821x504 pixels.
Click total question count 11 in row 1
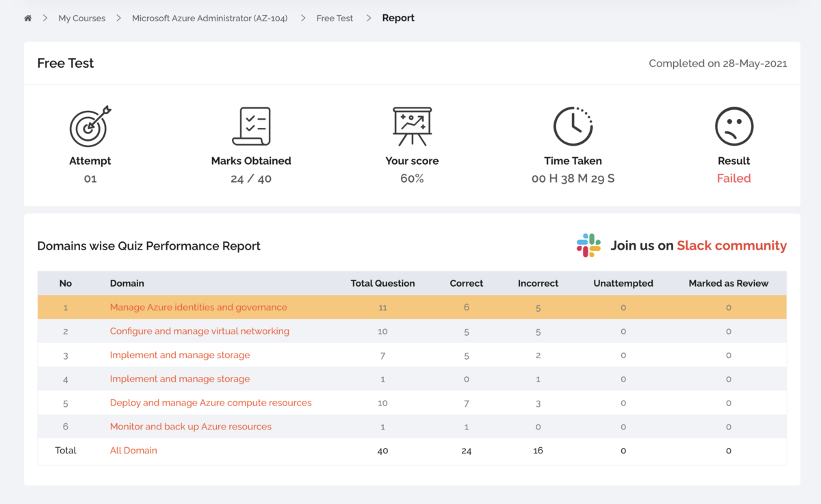382,308
